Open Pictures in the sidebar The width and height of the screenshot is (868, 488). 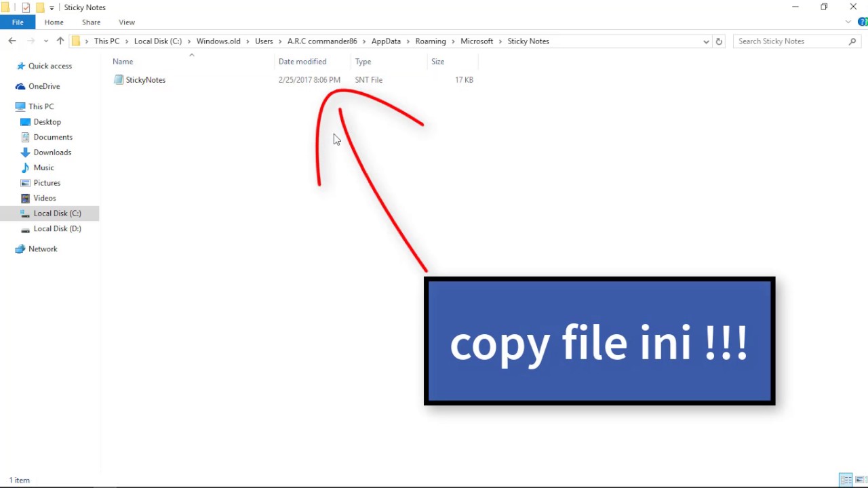pyautogui.click(x=47, y=183)
